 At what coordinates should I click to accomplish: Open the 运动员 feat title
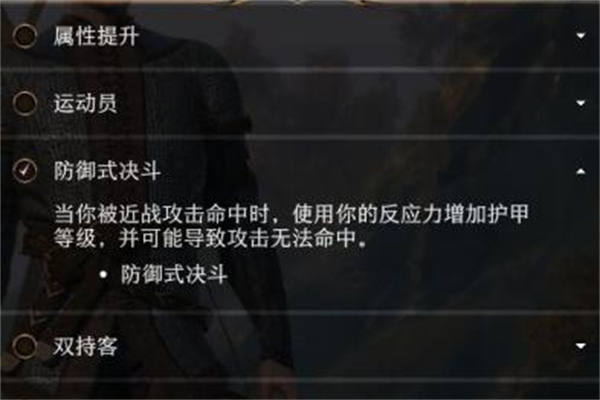point(85,103)
